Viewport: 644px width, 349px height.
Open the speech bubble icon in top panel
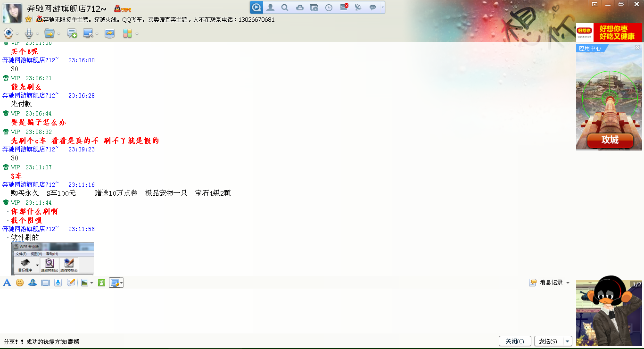click(x=372, y=7)
